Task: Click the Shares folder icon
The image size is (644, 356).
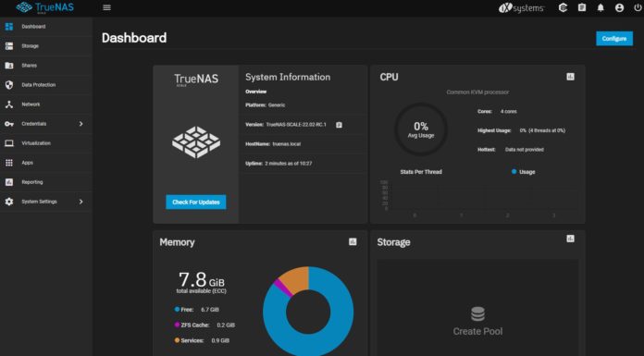Action: click(x=9, y=66)
